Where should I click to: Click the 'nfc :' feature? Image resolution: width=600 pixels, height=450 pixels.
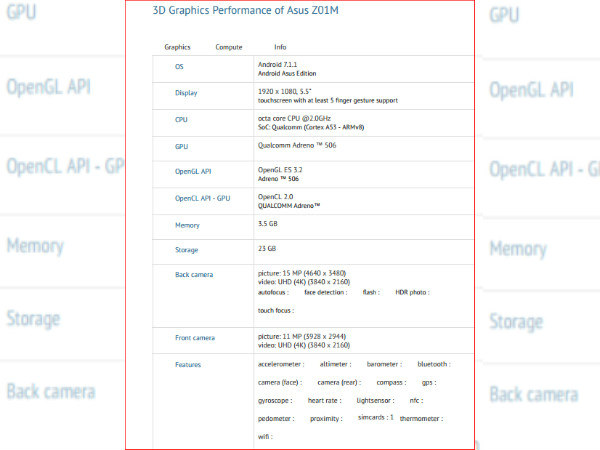416,401
